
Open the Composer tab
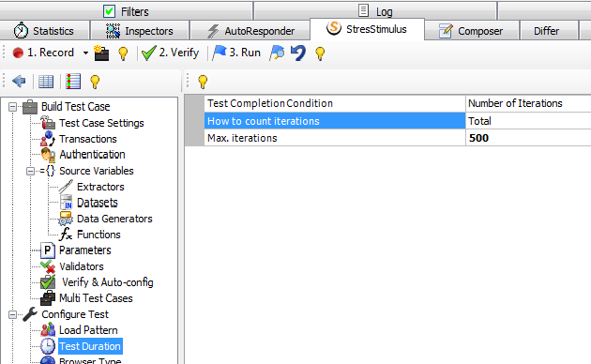[x=472, y=31]
